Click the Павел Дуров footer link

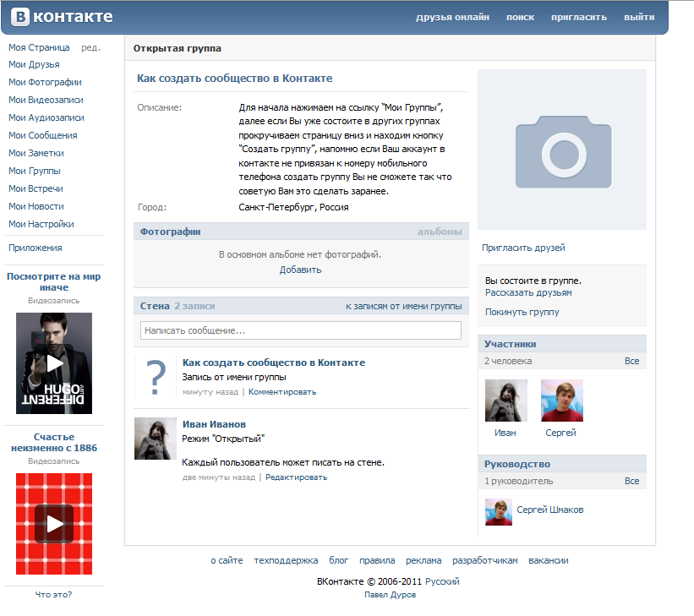click(x=390, y=595)
